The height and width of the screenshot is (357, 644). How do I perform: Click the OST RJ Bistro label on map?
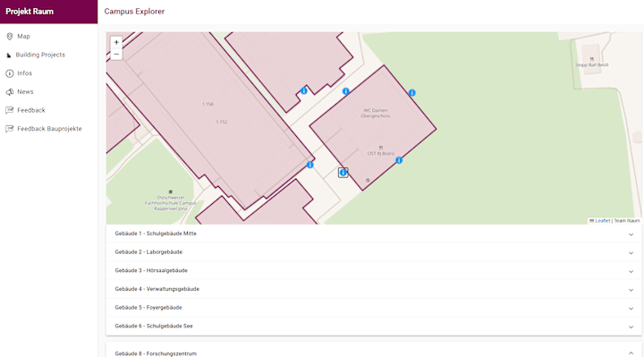pyautogui.click(x=381, y=153)
